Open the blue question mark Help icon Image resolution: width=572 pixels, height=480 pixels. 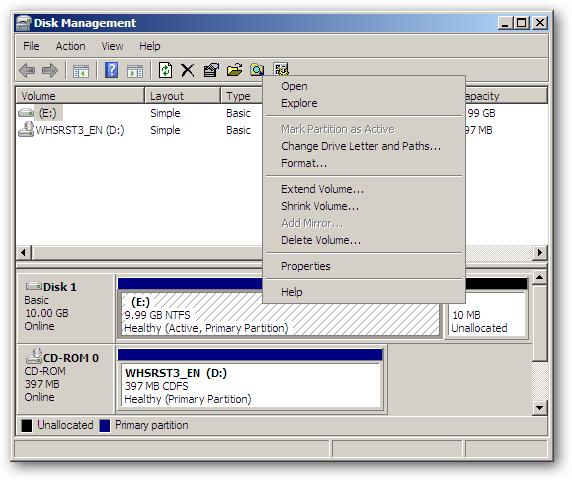111,70
